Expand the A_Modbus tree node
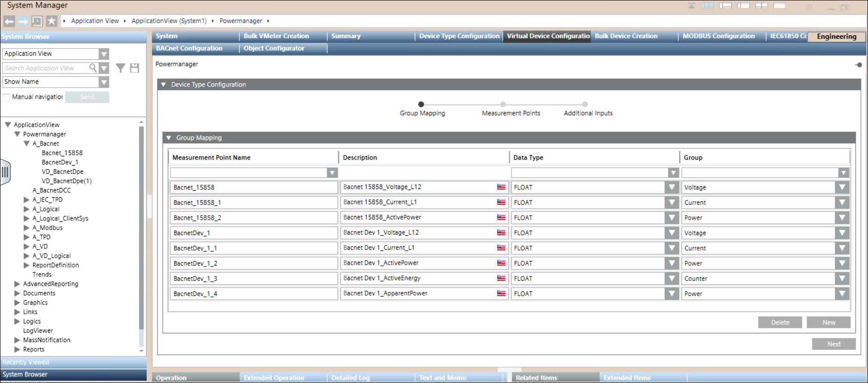The height and width of the screenshot is (383, 868). click(27, 228)
